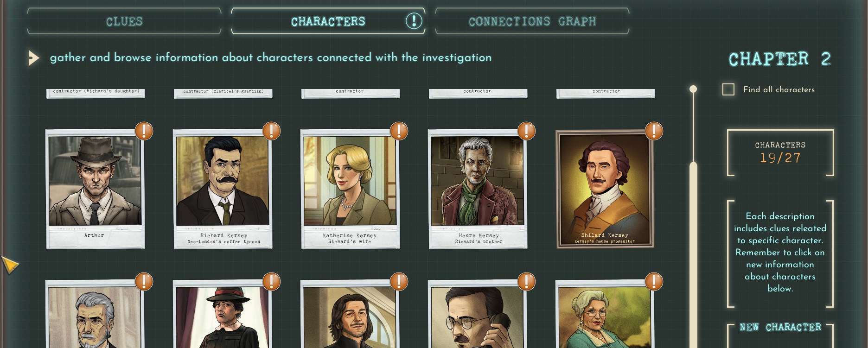Image resolution: width=868 pixels, height=348 pixels.
Task: View Henry Kersey, Richard's brother, card
Action: [x=478, y=189]
